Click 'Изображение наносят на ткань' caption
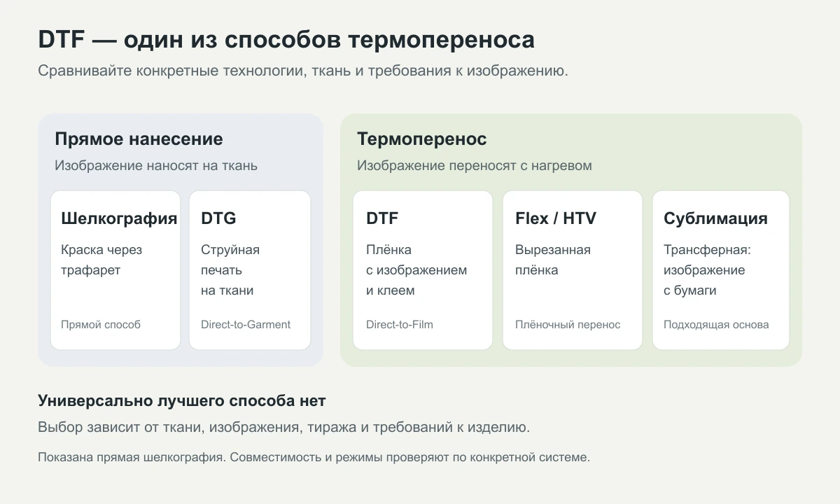This screenshot has height=504, width=840. click(156, 166)
